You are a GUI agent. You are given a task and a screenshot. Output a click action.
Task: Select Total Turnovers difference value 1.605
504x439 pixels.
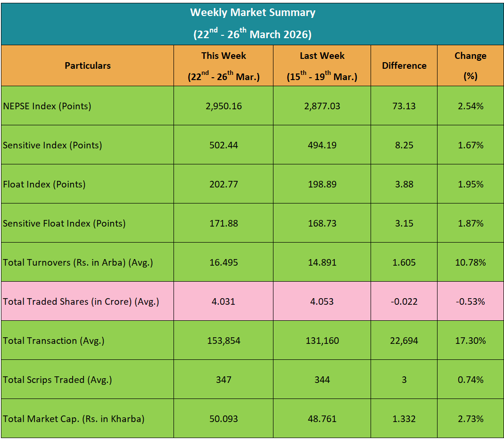(404, 262)
